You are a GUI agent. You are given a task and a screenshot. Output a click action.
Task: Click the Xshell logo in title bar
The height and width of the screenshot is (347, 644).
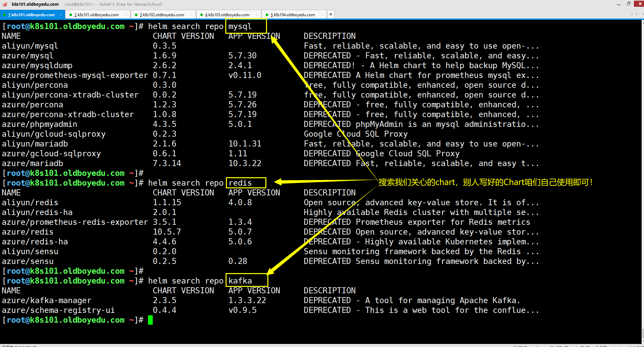tap(5, 4)
